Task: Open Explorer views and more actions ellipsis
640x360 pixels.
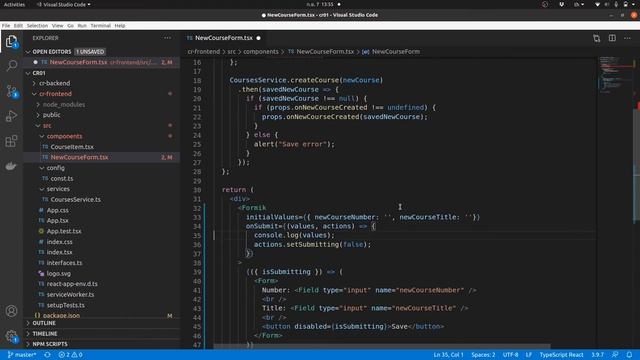Action: (167, 38)
